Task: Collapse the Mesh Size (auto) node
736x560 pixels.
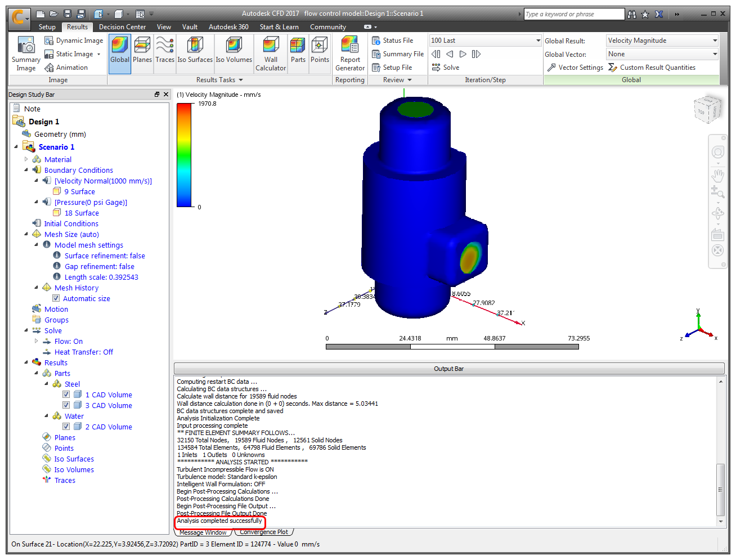Action: coord(26,234)
